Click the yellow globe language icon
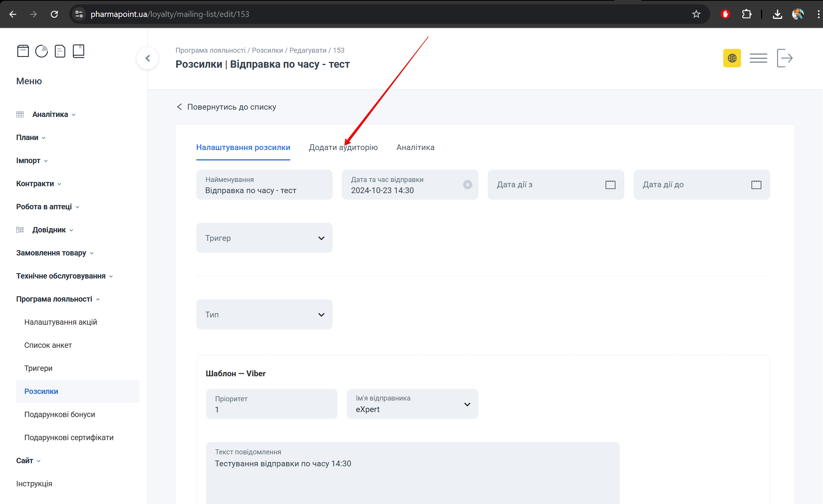823x504 pixels. coord(732,58)
